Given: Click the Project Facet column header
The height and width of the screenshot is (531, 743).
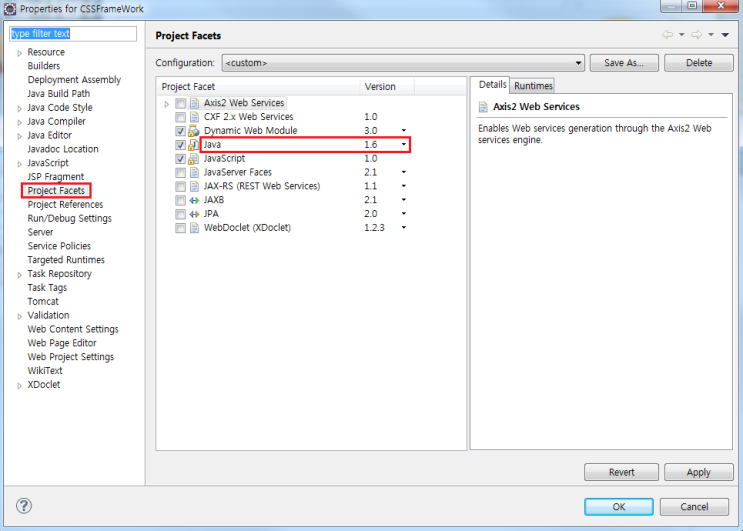Looking at the screenshot, I should coord(258,87).
